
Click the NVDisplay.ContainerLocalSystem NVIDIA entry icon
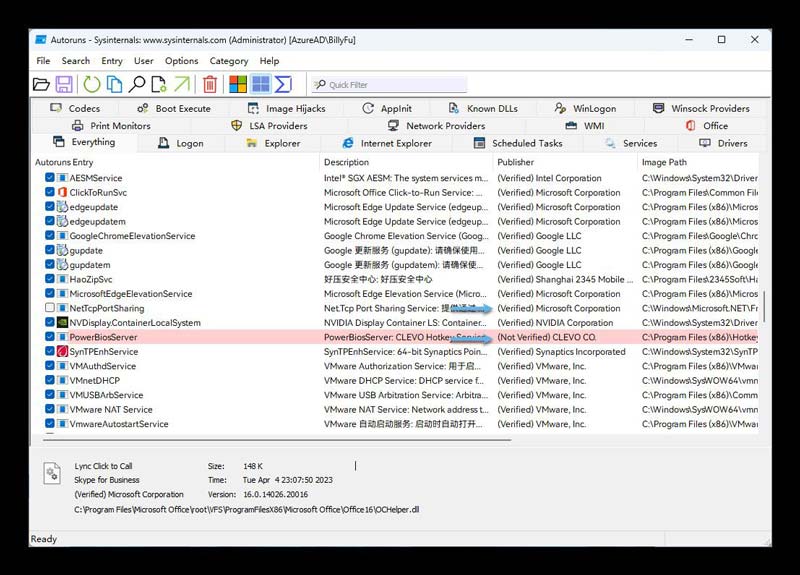(x=62, y=322)
